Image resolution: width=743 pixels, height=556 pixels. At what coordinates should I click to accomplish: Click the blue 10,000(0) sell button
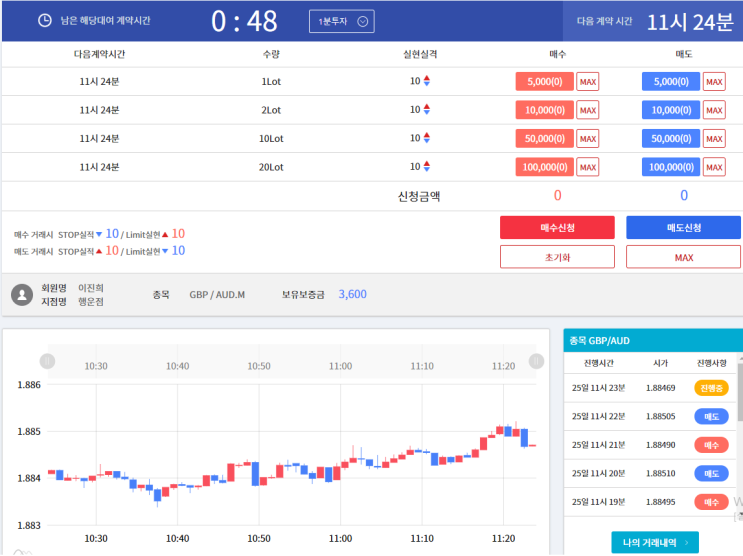[x=671, y=110]
